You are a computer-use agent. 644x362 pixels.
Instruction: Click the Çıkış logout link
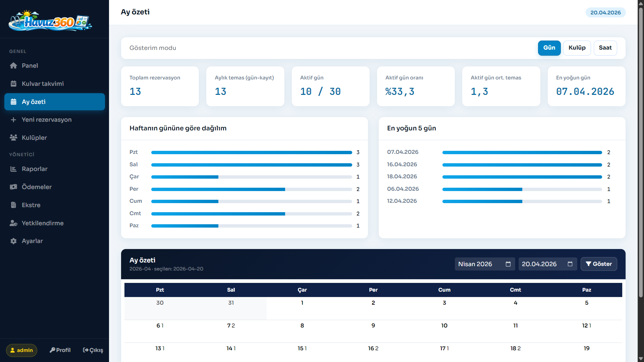coord(93,350)
